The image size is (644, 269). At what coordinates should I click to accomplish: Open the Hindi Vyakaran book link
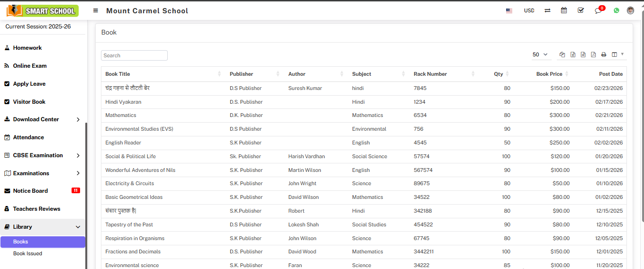(x=123, y=102)
